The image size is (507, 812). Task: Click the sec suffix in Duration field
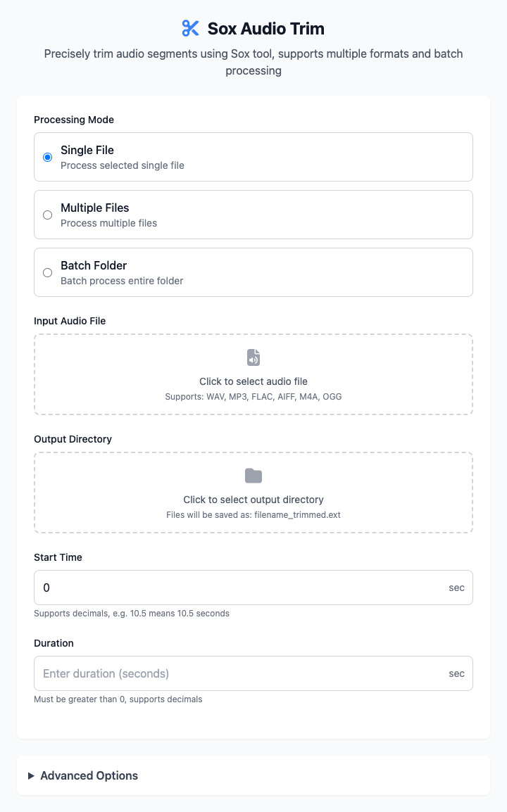tap(457, 673)
